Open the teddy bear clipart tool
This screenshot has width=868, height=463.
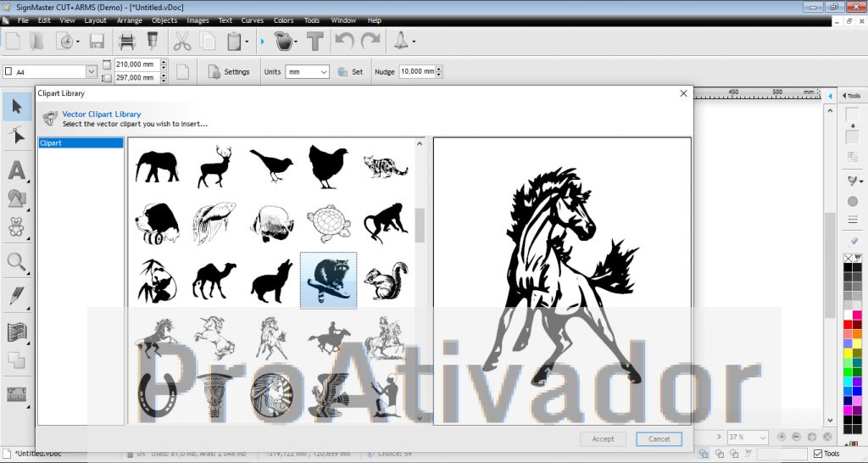[x=17, y=227]
